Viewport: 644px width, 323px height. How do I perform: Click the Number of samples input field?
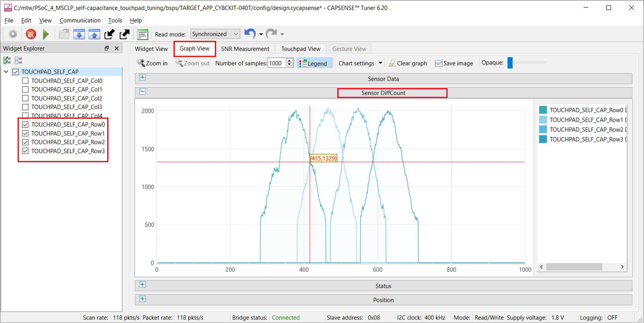point(277,63)
